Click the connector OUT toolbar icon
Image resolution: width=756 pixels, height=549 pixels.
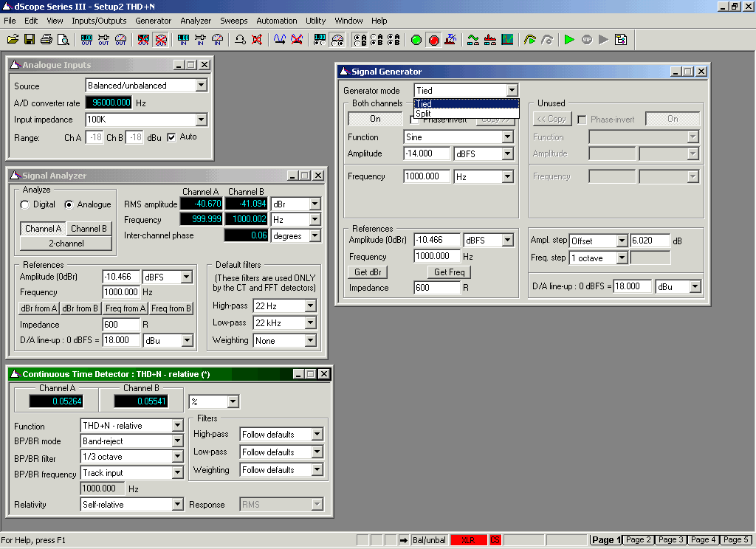(103, 40)
